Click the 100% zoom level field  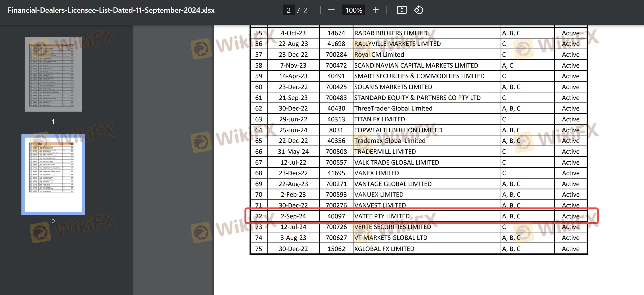(353, 10)
